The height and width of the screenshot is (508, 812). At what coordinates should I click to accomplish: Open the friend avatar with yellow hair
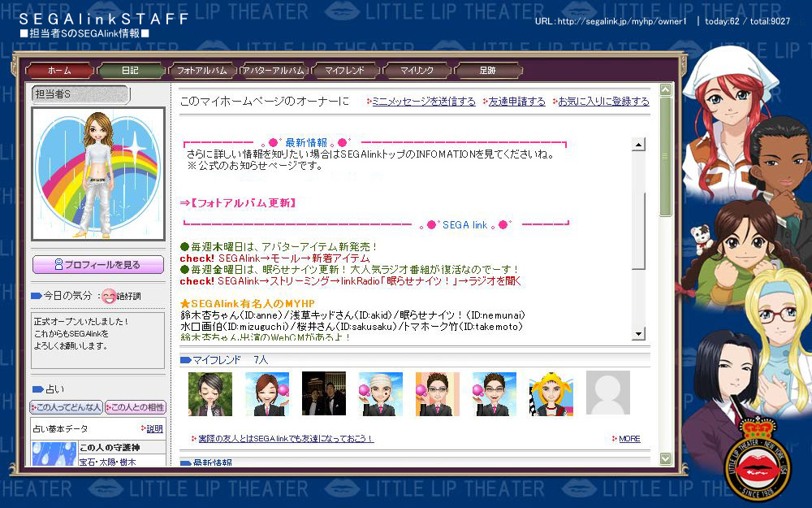point(551,394)
